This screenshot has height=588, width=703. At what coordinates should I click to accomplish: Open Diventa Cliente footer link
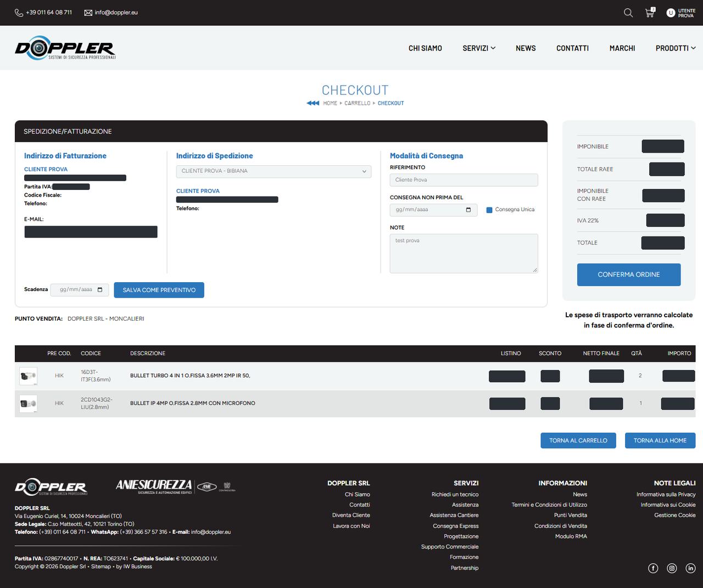tap(351, 516)
